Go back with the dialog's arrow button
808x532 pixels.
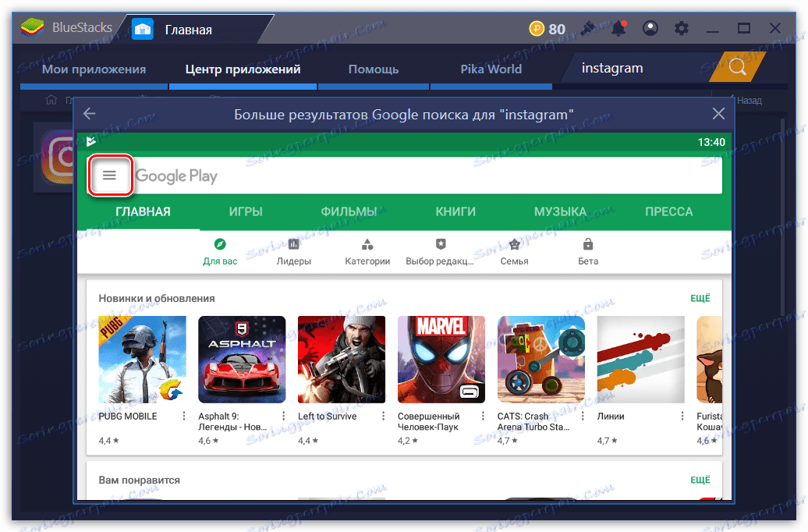pyautogui.click(x=90, y=113)
